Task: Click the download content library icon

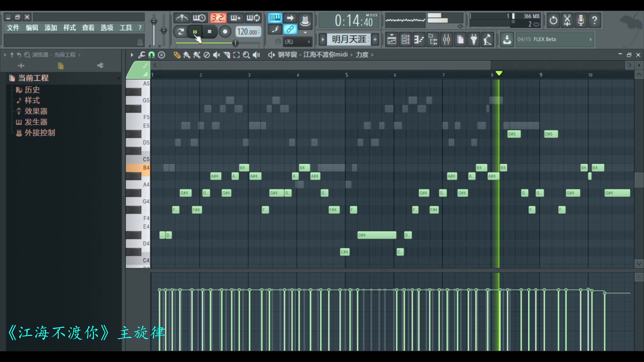Action: click(507, 40)
